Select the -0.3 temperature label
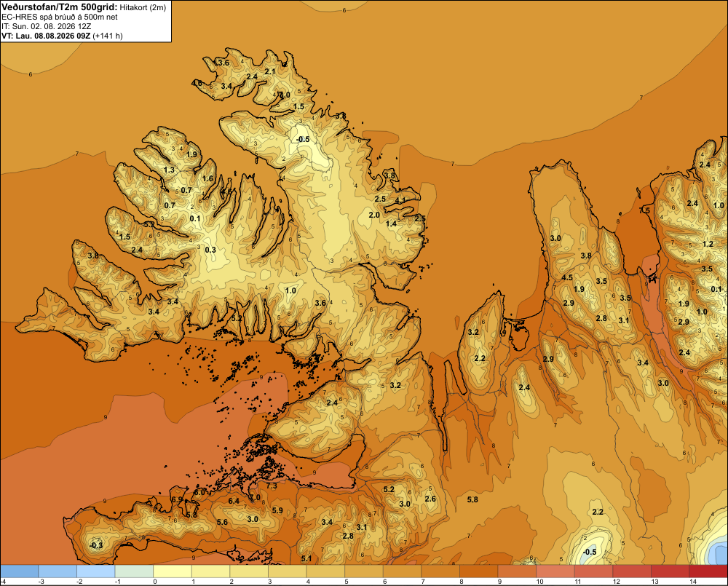This screenshot has height=586, width=728. pyautogui.click(x=96, y=545)
